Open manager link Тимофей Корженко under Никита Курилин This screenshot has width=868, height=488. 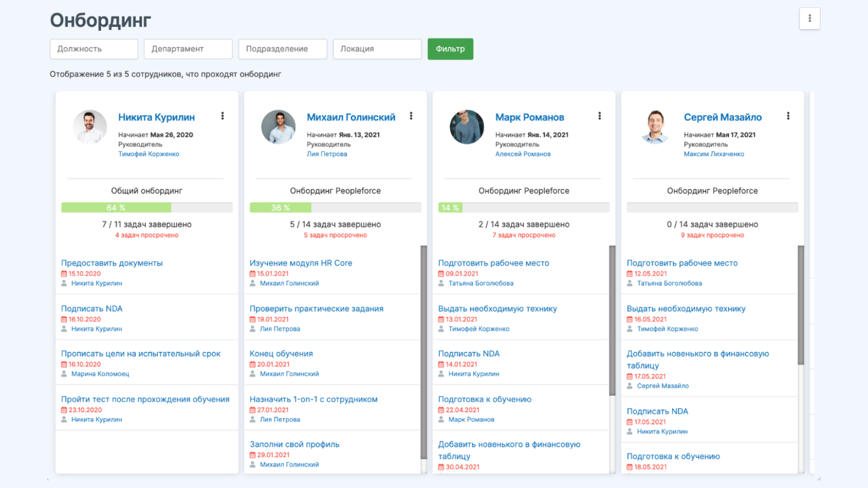(149, 154)
